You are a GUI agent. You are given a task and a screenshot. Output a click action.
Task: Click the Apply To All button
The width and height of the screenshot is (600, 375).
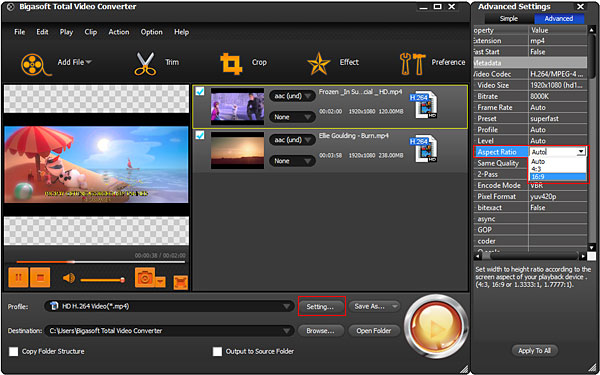(x=535, y=351)
